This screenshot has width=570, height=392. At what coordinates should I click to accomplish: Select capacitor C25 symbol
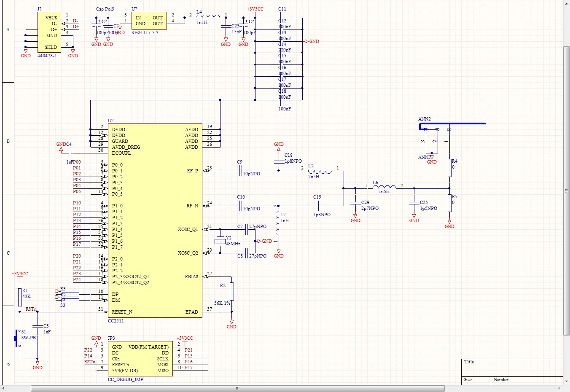[414, 203]
